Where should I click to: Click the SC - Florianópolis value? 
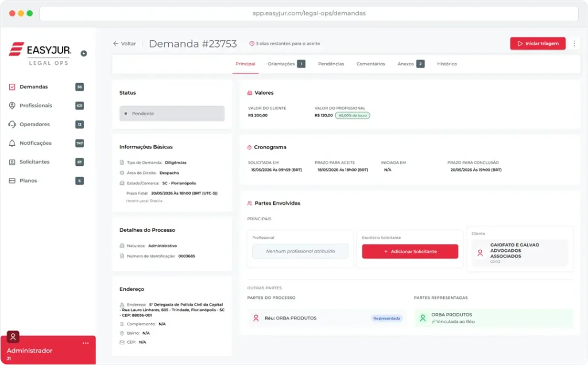coord(179,183)
